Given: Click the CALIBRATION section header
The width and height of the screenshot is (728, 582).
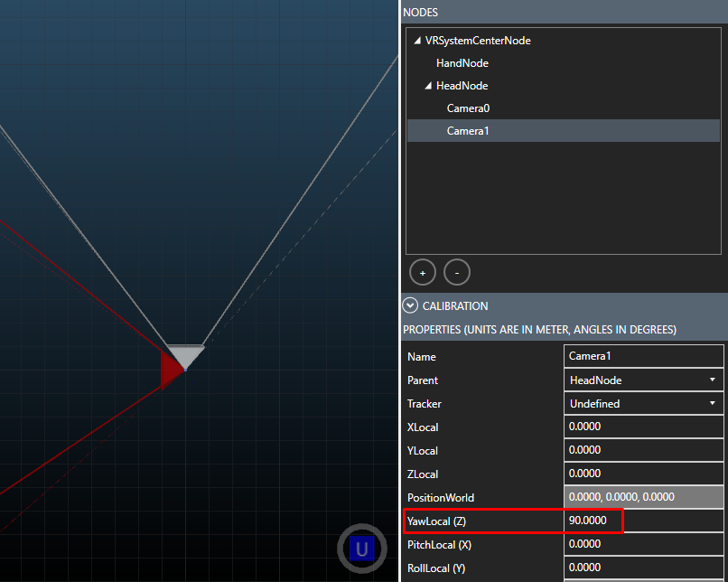Looking at the screenshot, I should (x=565, y=305).
